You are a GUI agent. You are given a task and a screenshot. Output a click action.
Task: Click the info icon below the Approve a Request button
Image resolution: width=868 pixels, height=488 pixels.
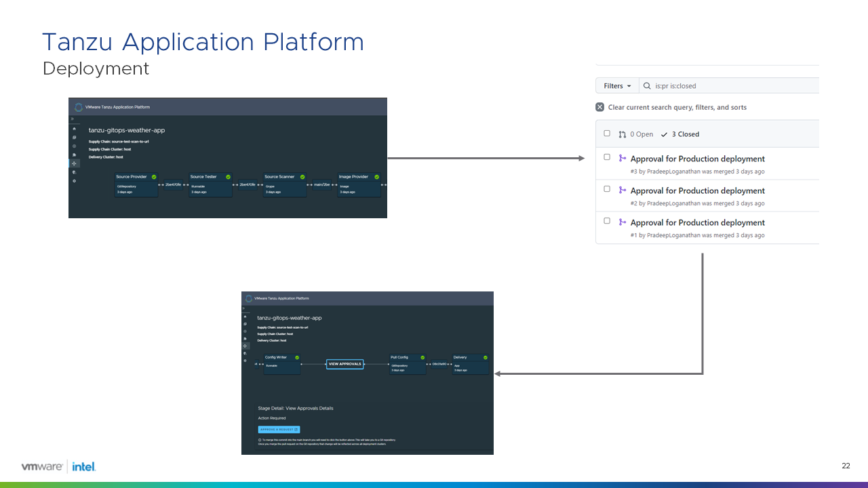coord(260,440)
